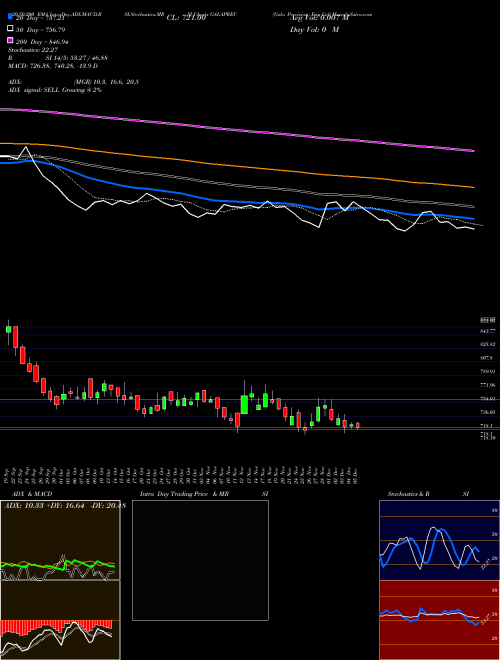
Task: Click the 'ADX & MACD' panel title
Action: pos(32,494)
